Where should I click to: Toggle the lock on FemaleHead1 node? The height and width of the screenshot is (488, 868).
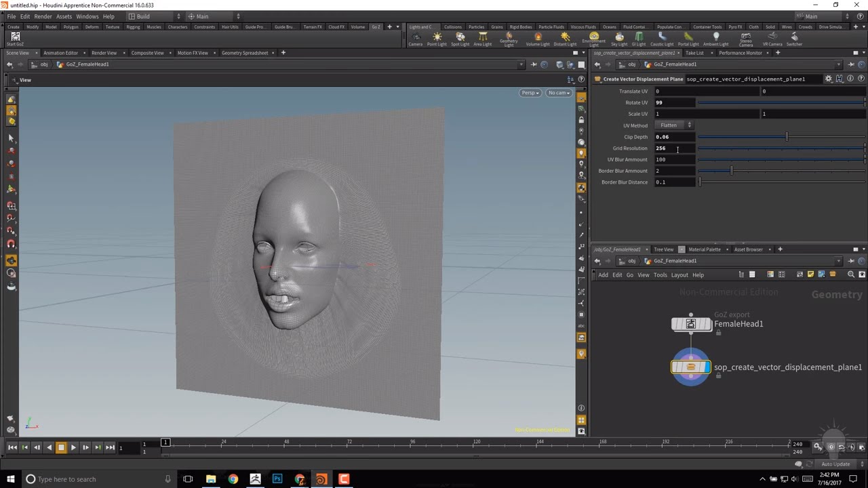coord(718,332)
